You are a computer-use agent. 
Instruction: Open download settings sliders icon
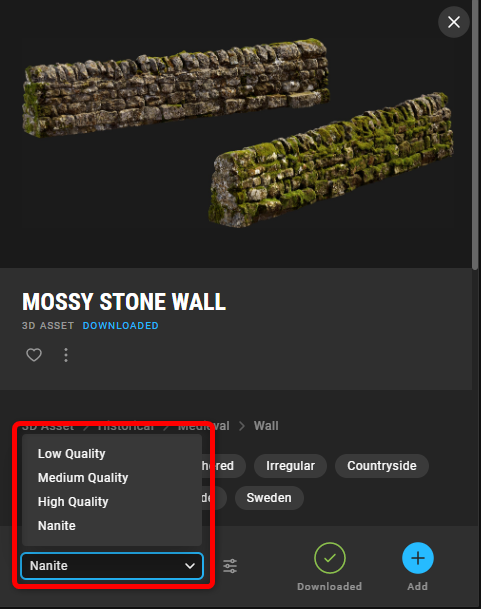[230, 566]
